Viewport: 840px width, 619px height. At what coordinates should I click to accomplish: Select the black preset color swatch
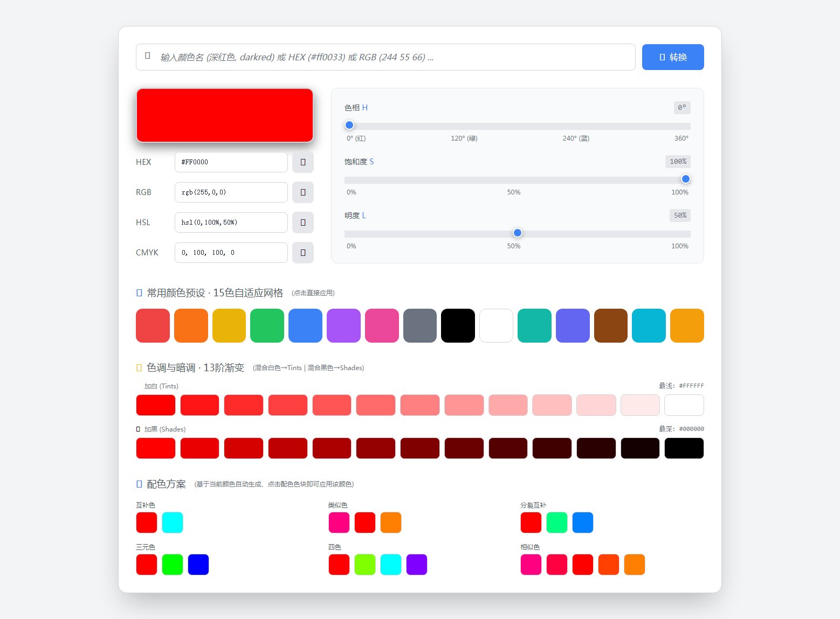458,325
